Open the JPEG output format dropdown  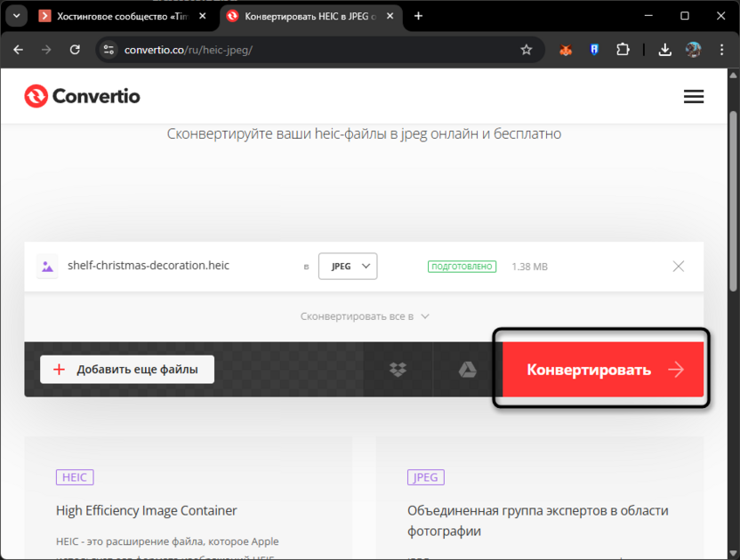tap(348, 266)
